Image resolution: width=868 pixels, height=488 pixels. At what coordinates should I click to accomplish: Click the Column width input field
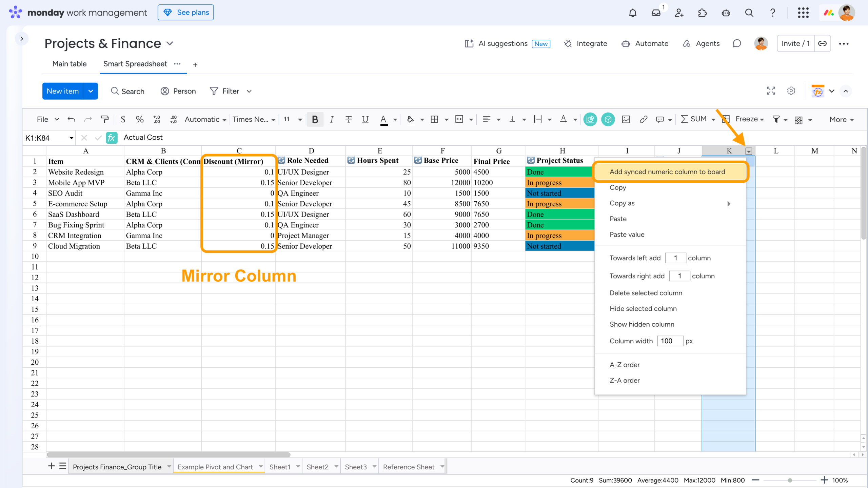670,341
